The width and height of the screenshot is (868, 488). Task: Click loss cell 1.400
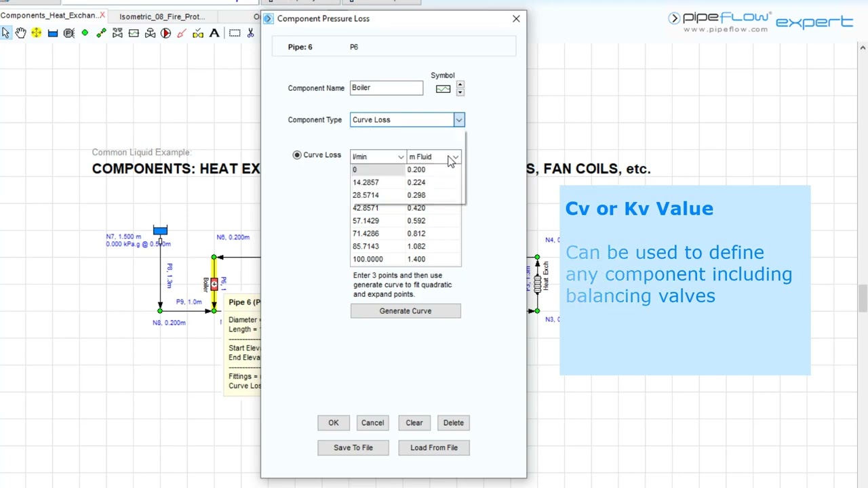433,260
